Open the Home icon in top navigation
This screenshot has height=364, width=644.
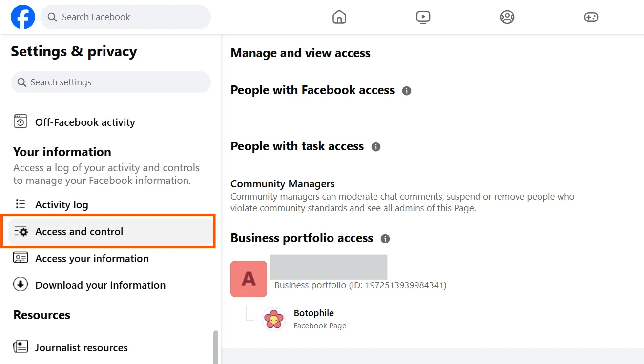pos(339,17)
